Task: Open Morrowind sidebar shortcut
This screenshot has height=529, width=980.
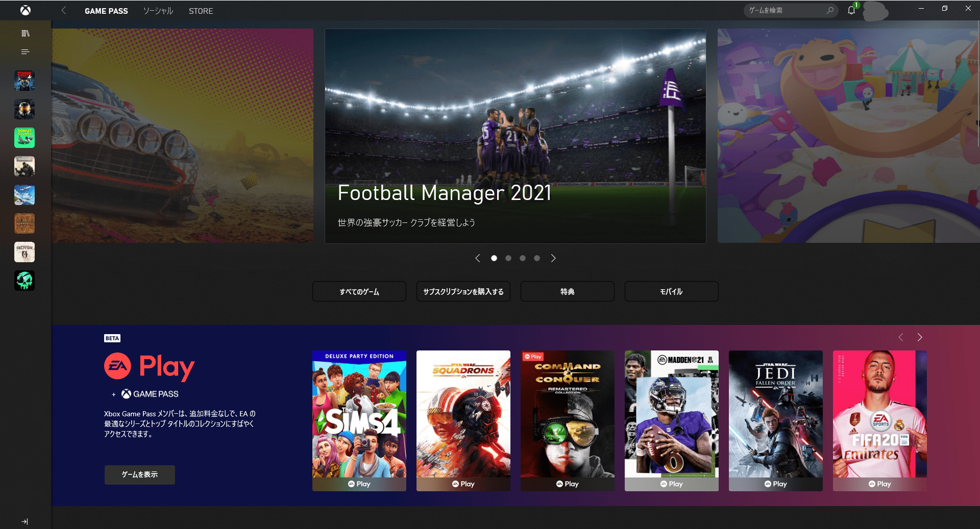Action: point(24,223)
